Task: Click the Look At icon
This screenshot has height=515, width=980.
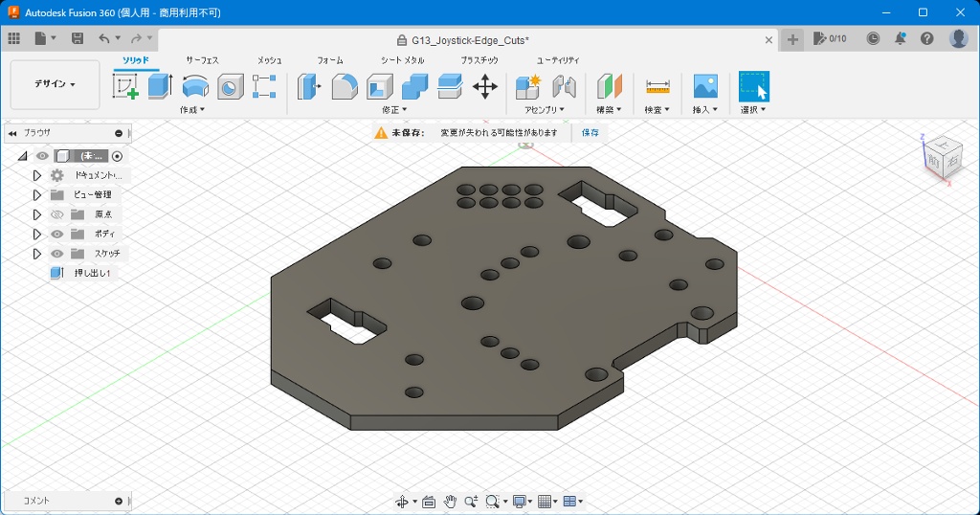Action: click(428, 502)
